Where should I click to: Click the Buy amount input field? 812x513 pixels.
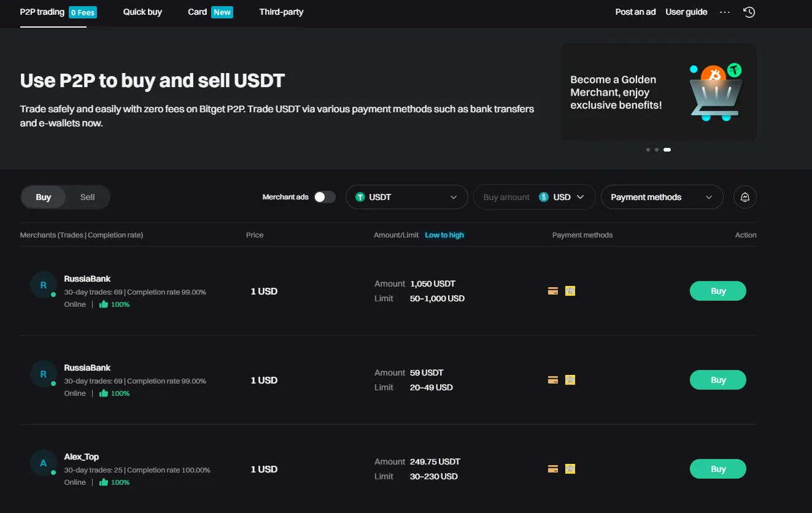pos(506,197)
